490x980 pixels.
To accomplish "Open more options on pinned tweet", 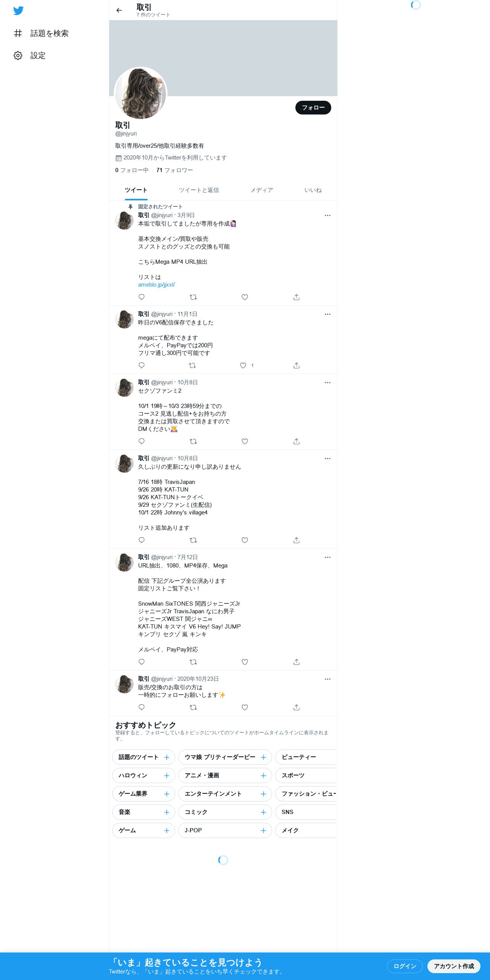I will (x=327, y=215).
